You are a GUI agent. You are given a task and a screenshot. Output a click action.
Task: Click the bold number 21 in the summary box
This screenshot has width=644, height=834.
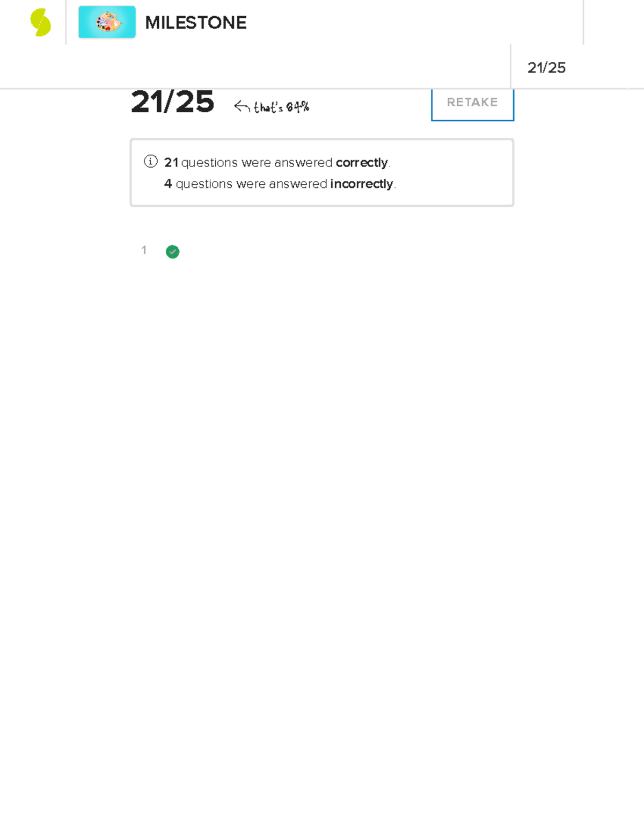click(x=171, y=162)
